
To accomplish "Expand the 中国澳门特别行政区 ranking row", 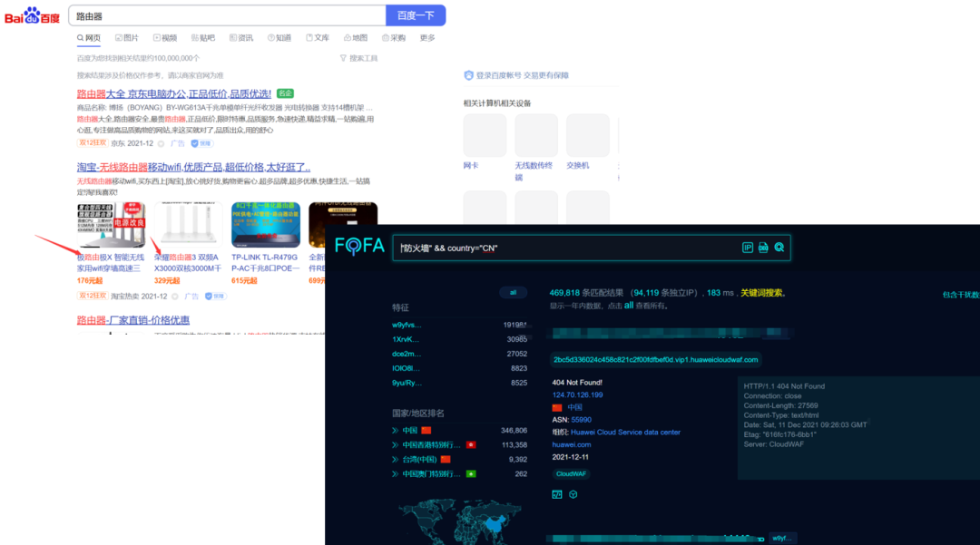I will [x=395, y=474].
